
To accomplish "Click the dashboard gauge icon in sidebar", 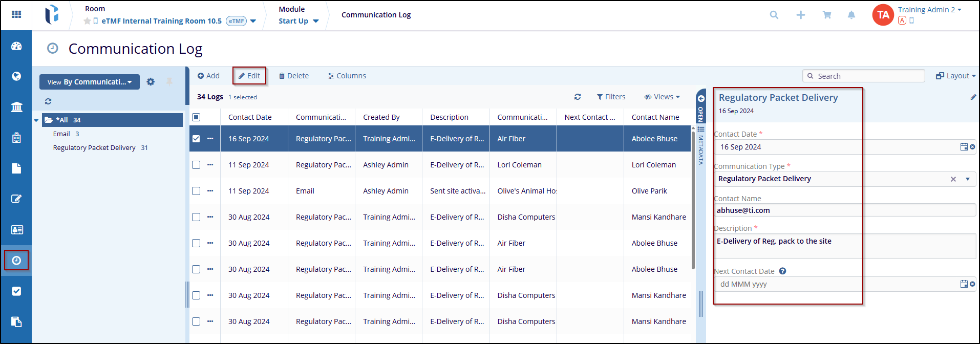I will tap(16, 46).
